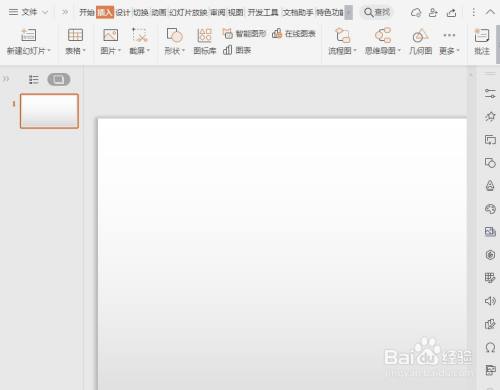Screen dimensions: 500x390
Task: Open the 图标库 icon library
Action: tap(205, 41)
